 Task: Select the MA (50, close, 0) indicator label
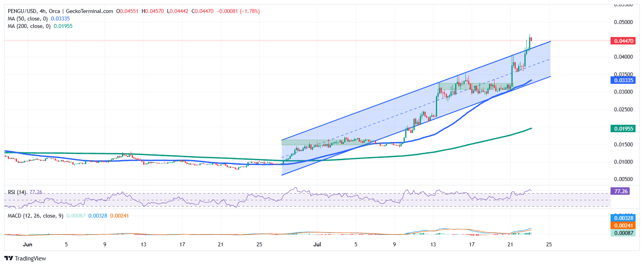tap(28, 19)
